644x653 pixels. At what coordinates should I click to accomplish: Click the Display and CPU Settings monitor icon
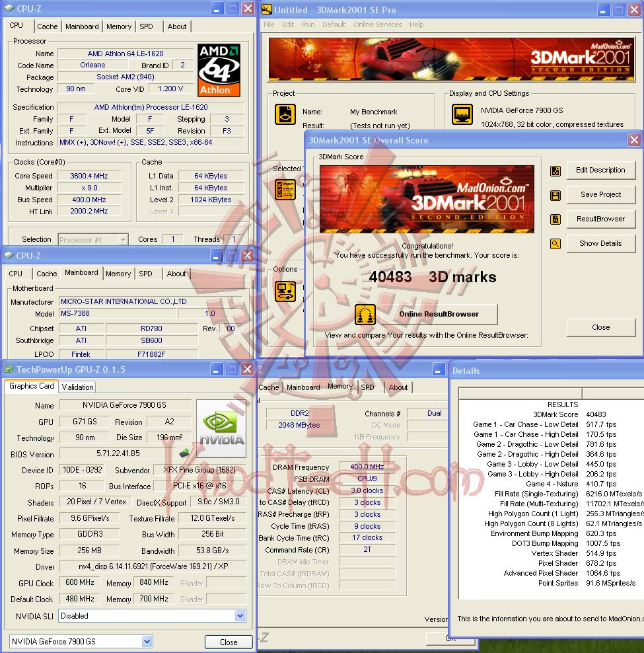(x=462, y=114)
